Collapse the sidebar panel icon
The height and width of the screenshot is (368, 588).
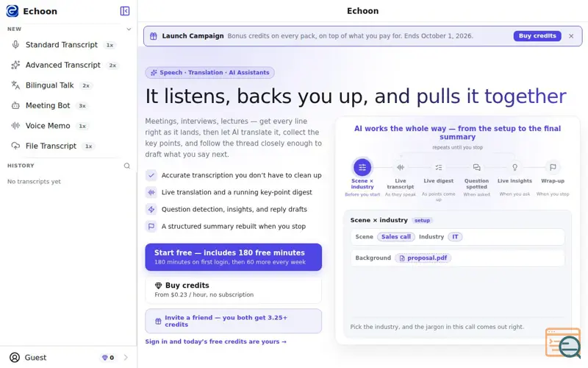(x=125, y=11)
